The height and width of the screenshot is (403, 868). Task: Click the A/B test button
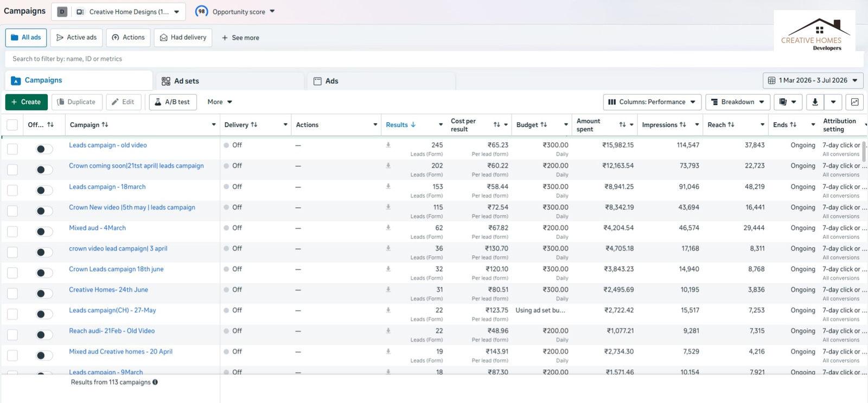[173, 102]
